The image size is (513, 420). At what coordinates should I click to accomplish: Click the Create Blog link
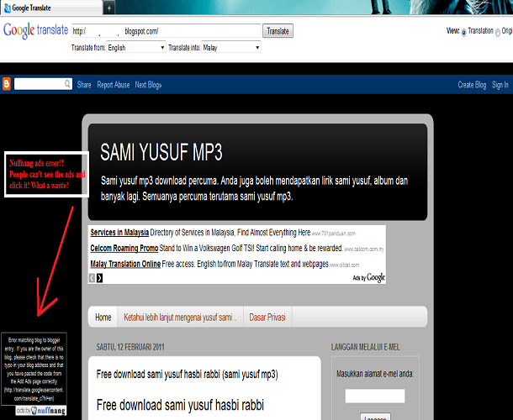(x=472, y=85)
